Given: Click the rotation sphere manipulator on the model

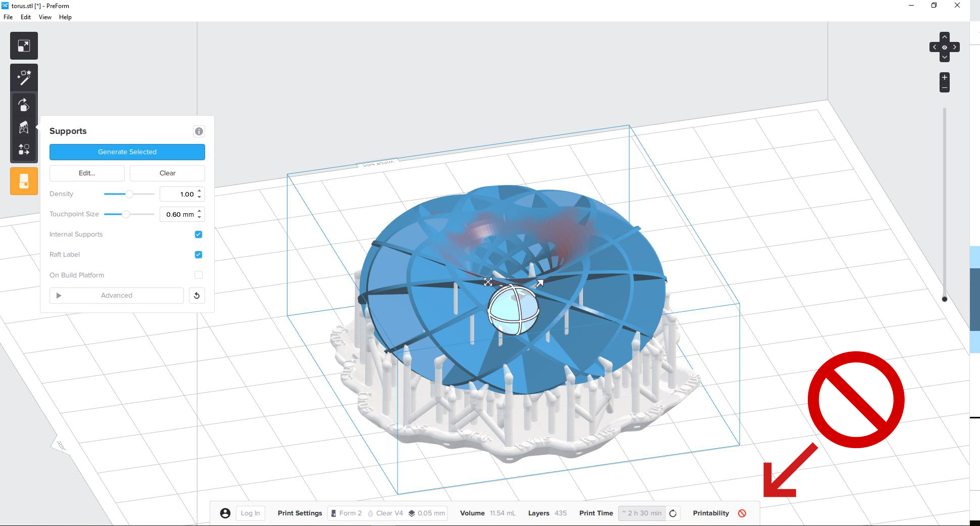Looking at the screenshot, I should pos(514,310).
